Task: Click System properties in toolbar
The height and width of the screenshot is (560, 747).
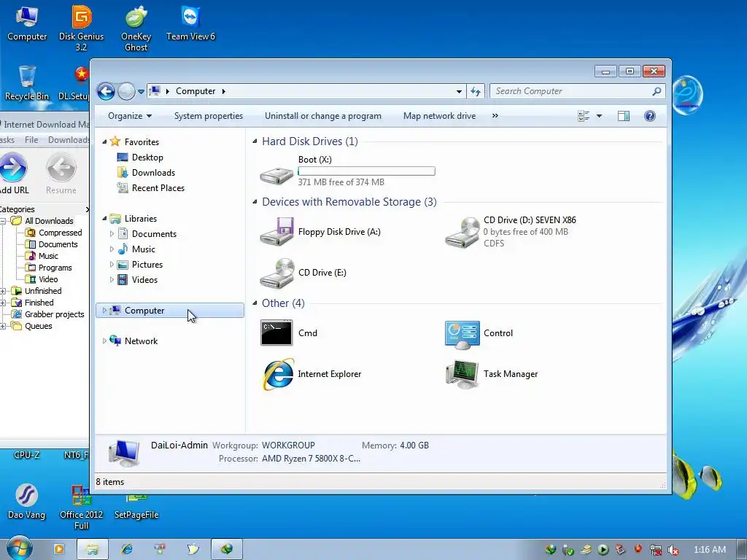Action: (208, 116)
